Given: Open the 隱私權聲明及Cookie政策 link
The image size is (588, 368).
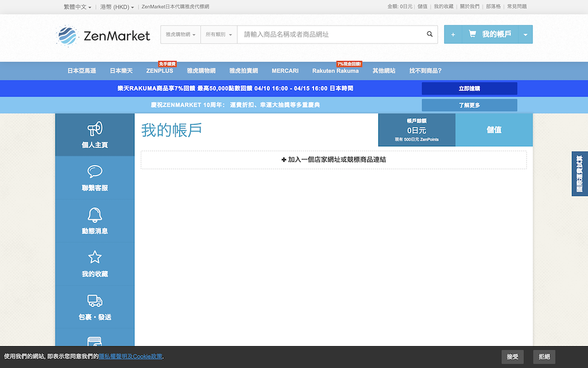Looking at the screenshot, I should click(131, 356).
